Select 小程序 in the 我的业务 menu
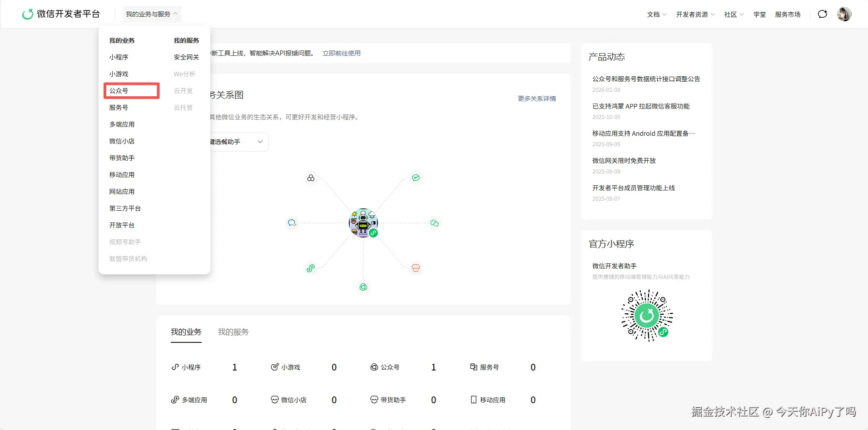The image size is (868, 430). click(x=119, y=57)
